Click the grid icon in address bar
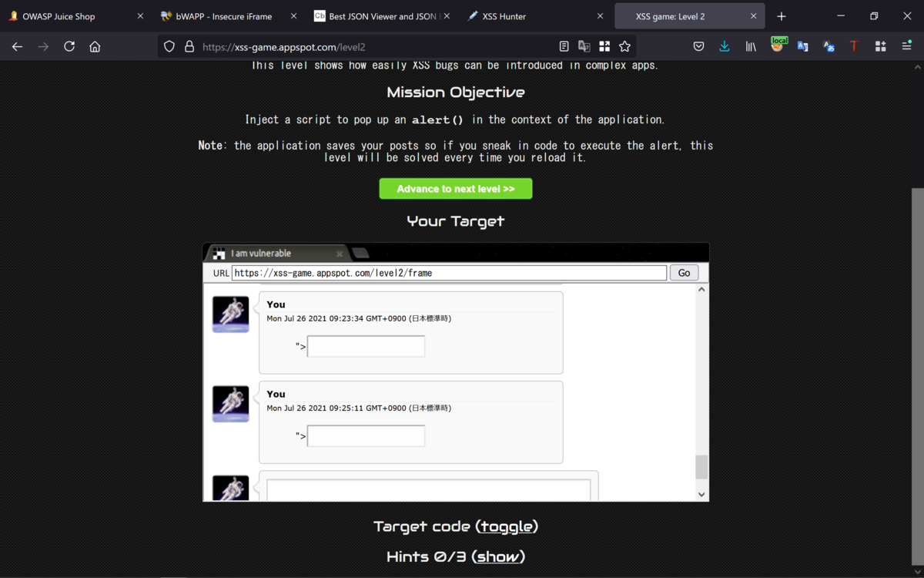The image size is (924, 578). click(604, 46)
